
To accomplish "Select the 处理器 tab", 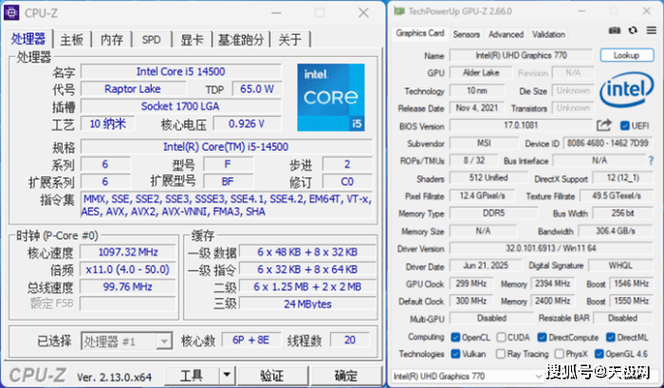I will point(28,39).
